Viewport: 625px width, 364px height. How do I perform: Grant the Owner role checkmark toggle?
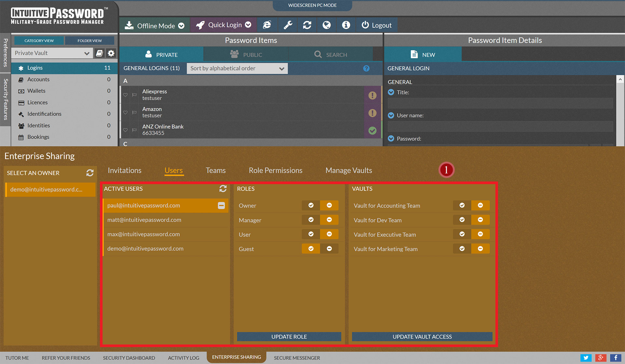pos(311,205)
